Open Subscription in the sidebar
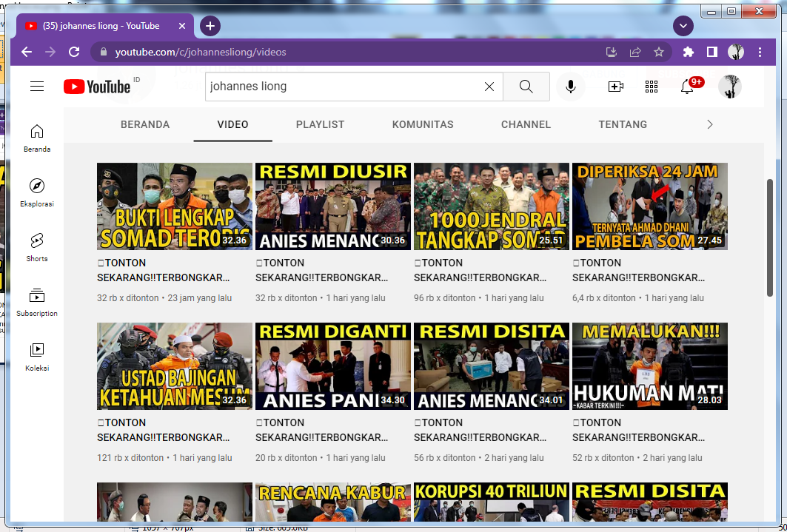This screenshot has width=787, height=532. (x=36, y=303)
